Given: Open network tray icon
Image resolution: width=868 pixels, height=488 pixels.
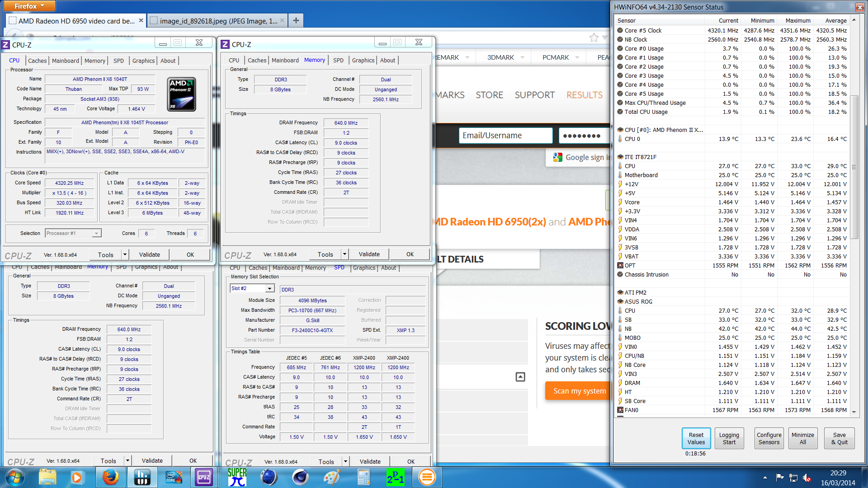Looking at the screenshot, I should 793,477.
